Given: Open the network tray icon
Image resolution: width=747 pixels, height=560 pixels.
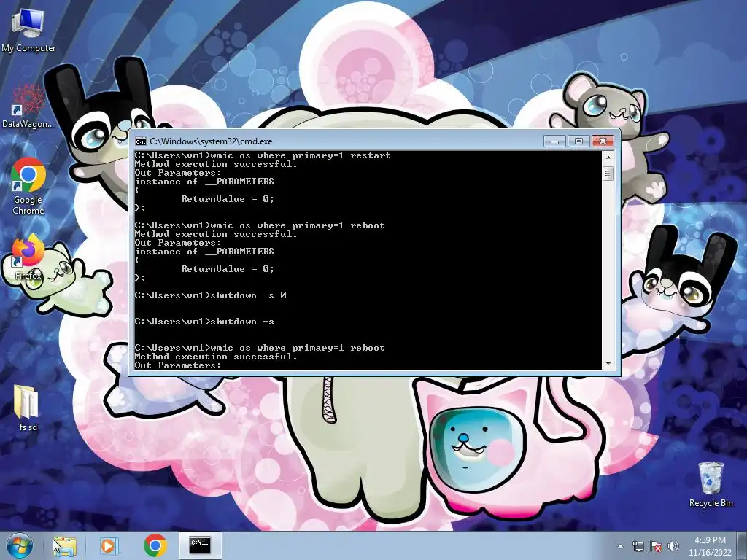Looking at the screenshot, I should click(x=638, y=546).
